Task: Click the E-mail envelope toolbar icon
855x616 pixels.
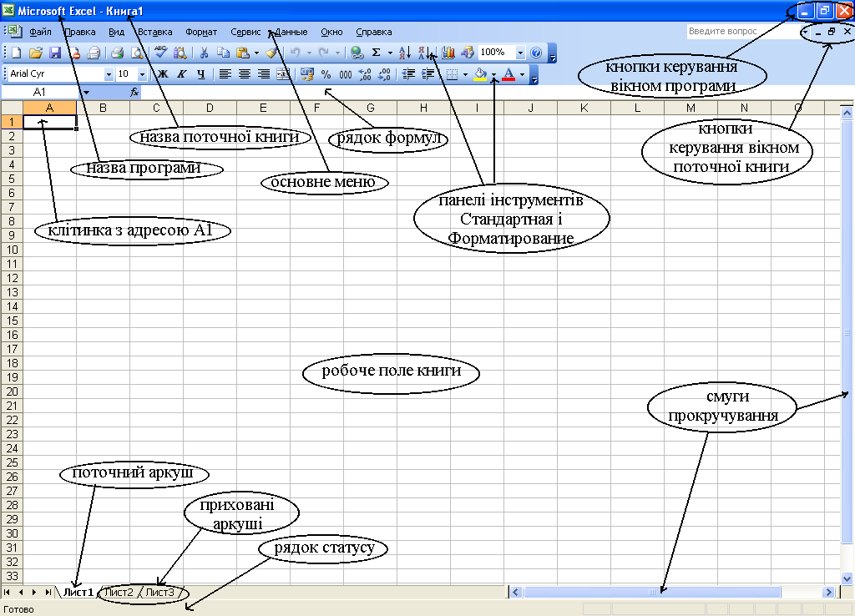Action: 94,53
